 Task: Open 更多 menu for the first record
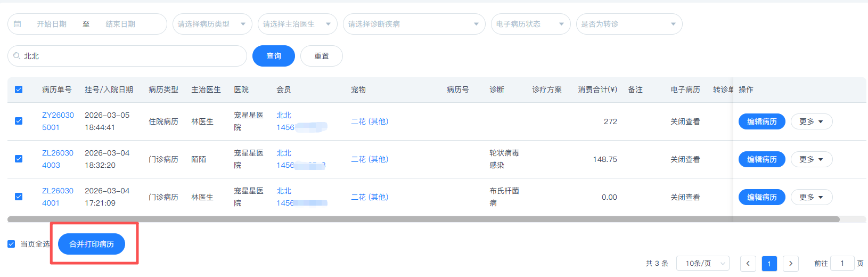click(x=811, y=121)
